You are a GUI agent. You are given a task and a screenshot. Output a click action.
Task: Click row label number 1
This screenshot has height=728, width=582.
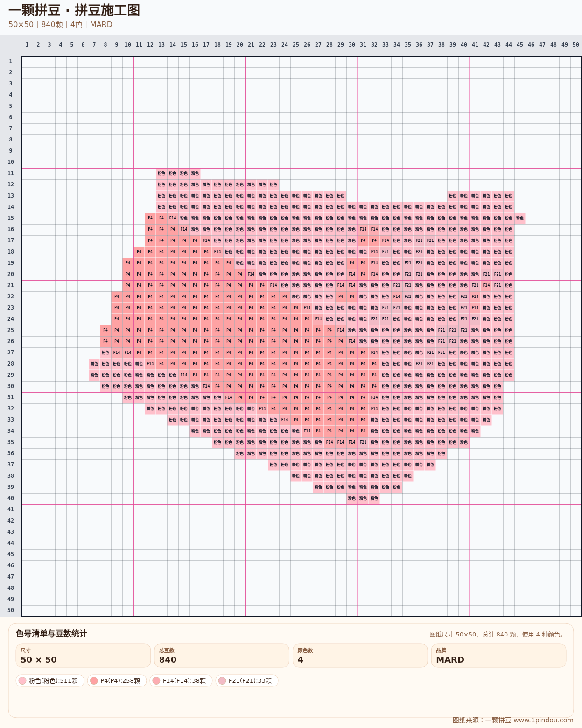point(10,61)
